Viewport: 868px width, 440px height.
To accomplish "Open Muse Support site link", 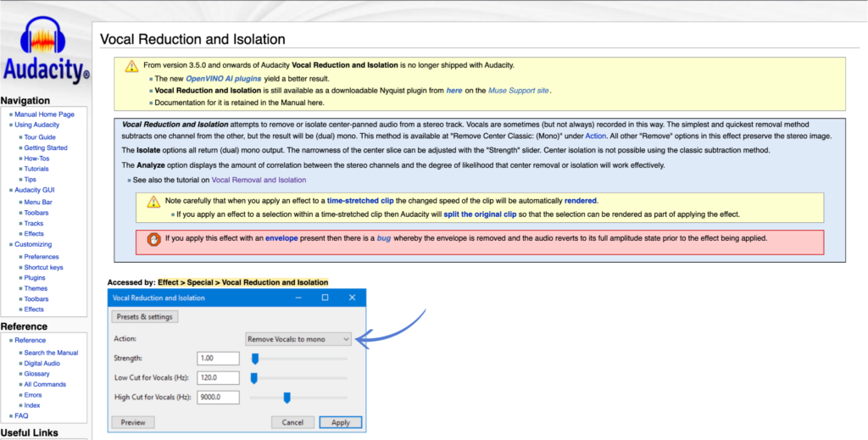I will click(x=519, y=91).
